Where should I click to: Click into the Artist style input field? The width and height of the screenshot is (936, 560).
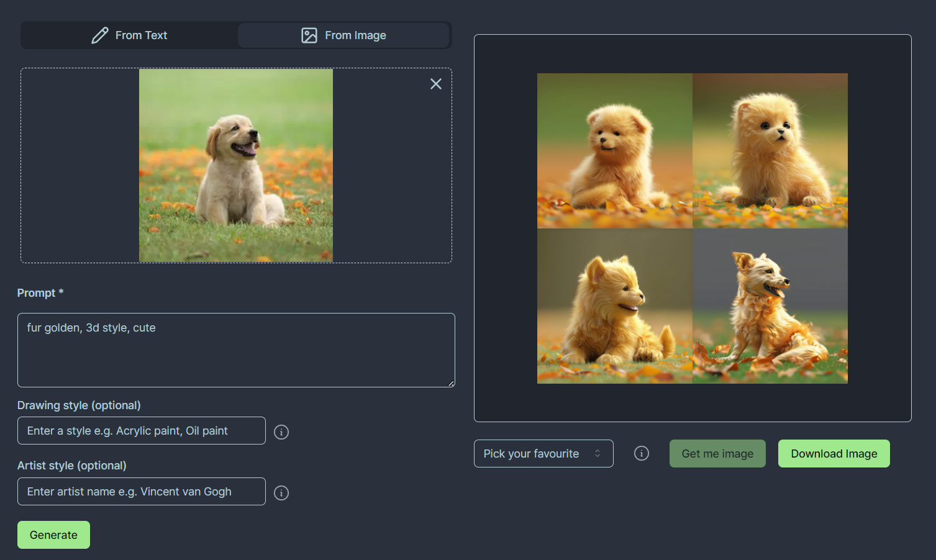[142, 492]
